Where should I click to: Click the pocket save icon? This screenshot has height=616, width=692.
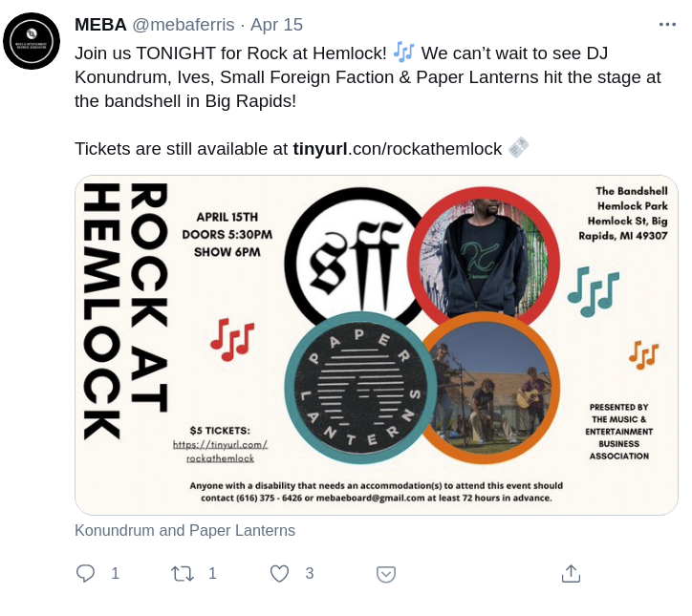(x=386, y=574)
